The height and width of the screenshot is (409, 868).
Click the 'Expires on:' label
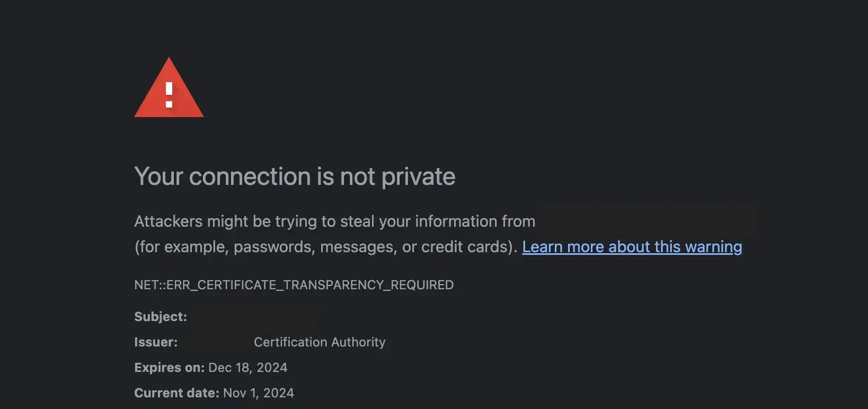click(x=169, y=368)
